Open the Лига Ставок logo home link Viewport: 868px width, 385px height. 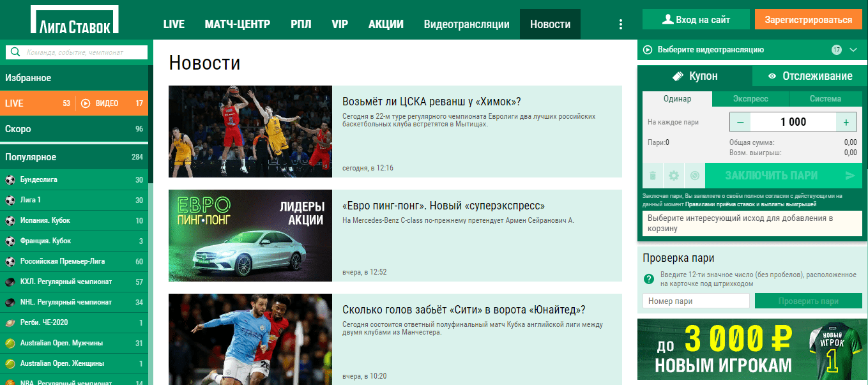[74, 20]
